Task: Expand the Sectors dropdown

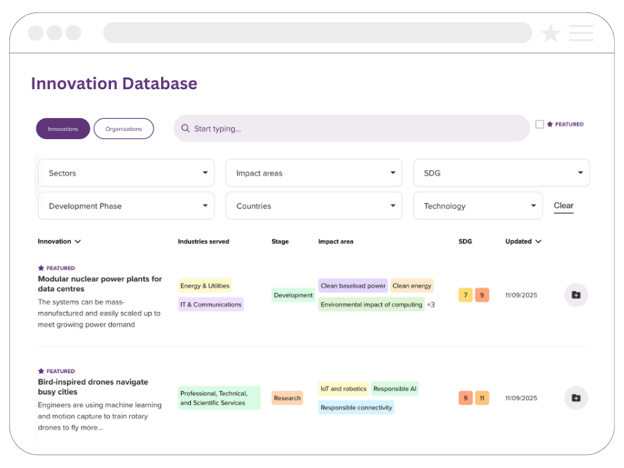Action: tap(126, 173)
